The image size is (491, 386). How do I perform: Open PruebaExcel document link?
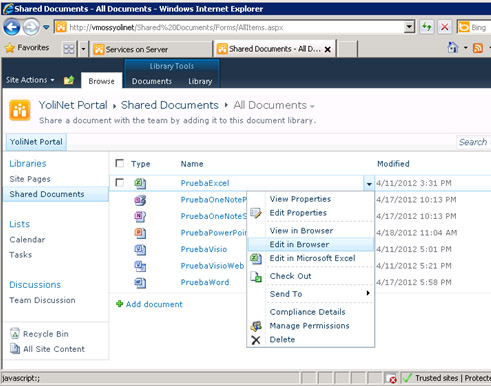tap(205, 183)
